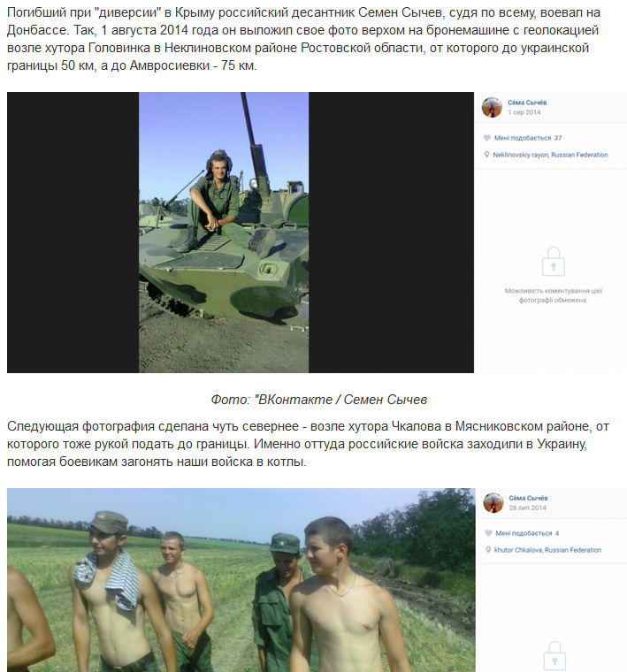Click the location pin next to khutor Chkalova

pyautogui.click(x=487, y=550)
